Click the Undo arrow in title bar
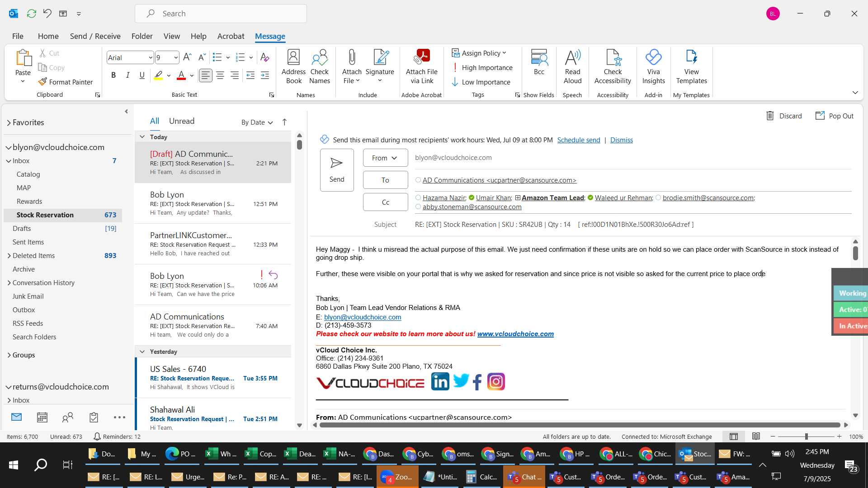Screen dimensions: 868x488 47,14
